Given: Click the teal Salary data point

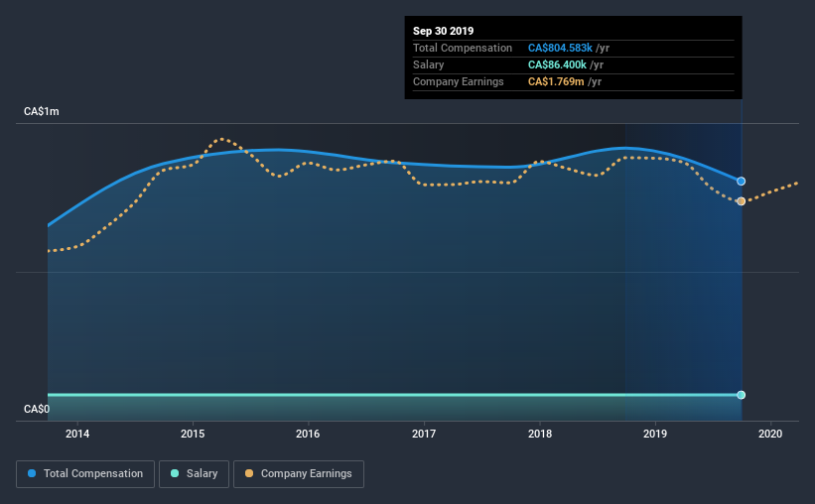Looking at the screenshot, I should (742, 395).
